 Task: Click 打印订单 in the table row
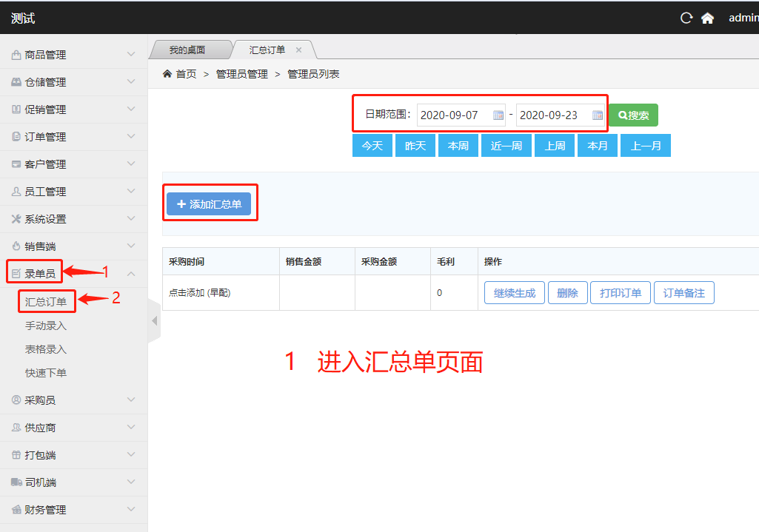(621, 293)
